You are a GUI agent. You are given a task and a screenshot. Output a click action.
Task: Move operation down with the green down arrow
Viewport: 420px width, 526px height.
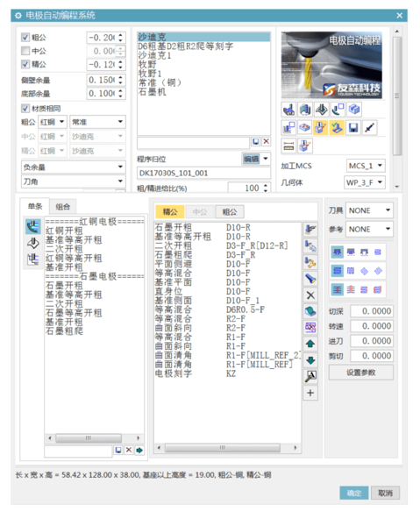[x=310, y=360]
